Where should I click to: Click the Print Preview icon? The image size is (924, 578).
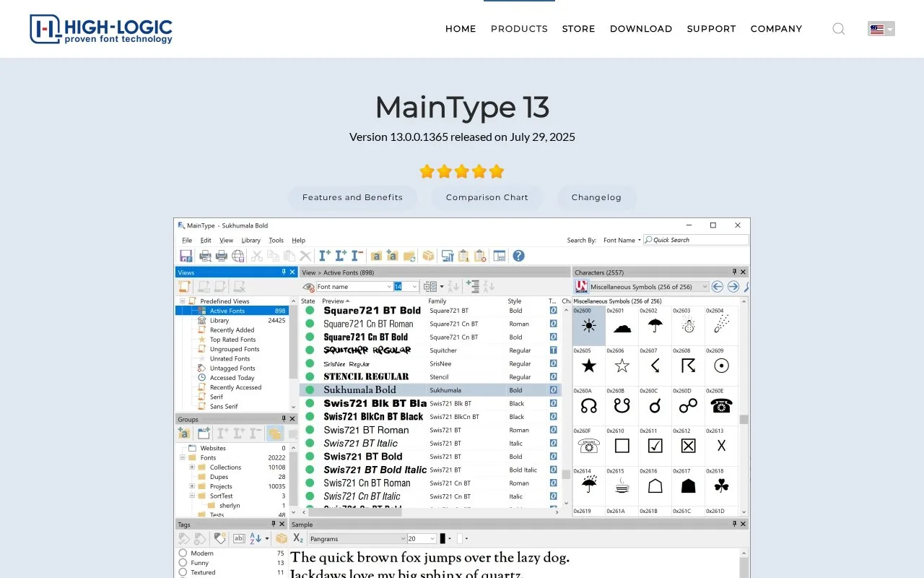(206, 256)
